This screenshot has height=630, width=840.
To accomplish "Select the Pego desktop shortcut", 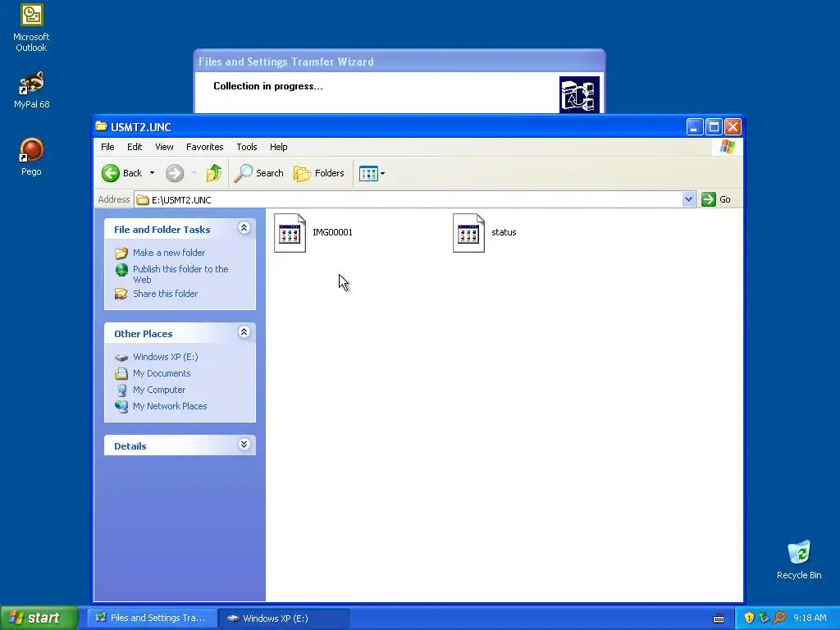I will click(32, 157).
